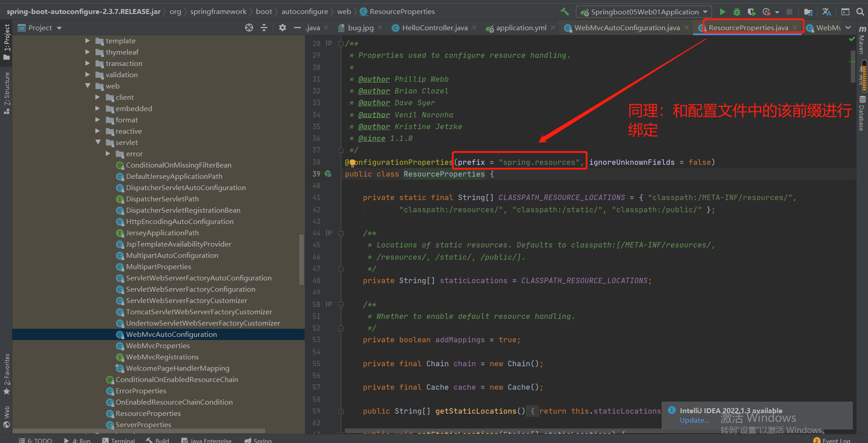The image size is (868, 443).
Task: Switch to the bug.jpg tab
Action: point(360,28)
